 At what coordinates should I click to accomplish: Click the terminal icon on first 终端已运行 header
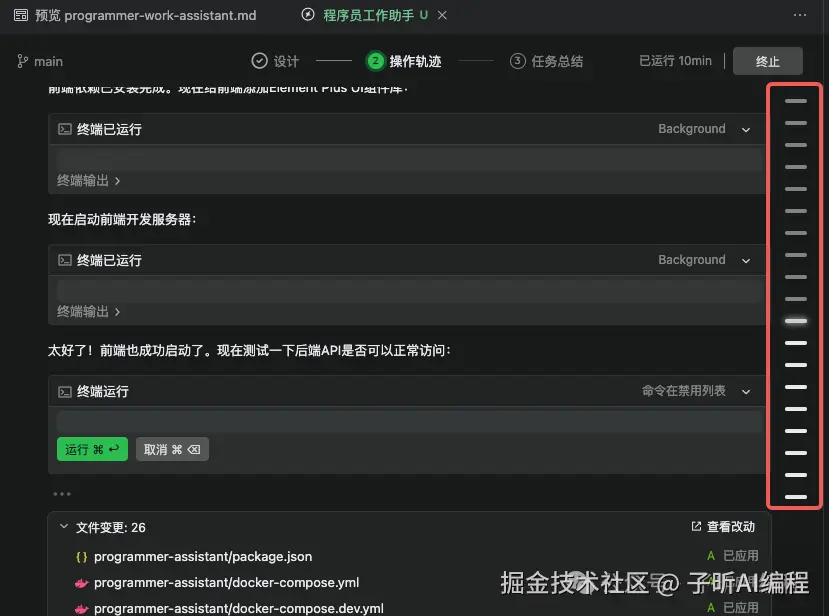(x=64, y=128)
